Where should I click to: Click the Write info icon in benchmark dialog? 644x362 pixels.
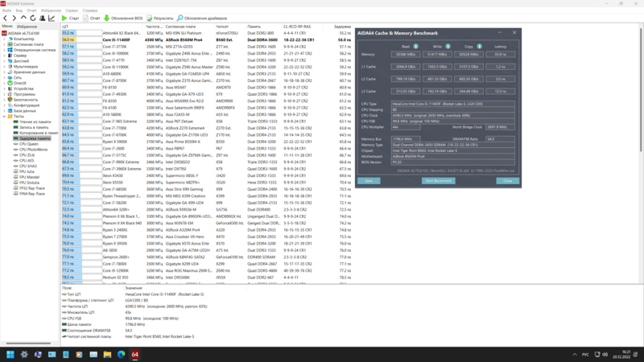coord(448,47)
